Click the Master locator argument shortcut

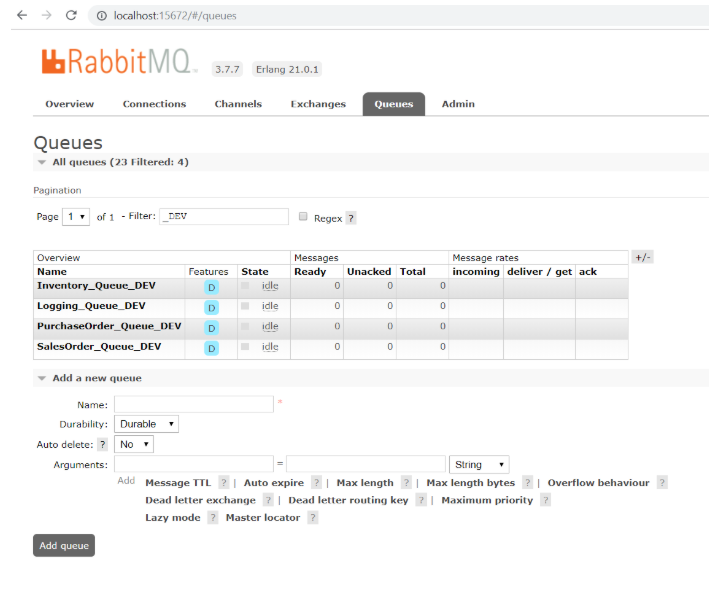263,517
